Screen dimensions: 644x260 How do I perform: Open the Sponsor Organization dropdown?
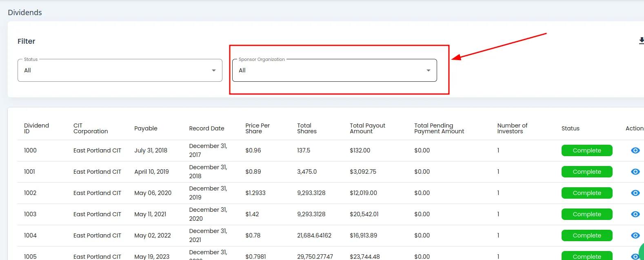334,70
